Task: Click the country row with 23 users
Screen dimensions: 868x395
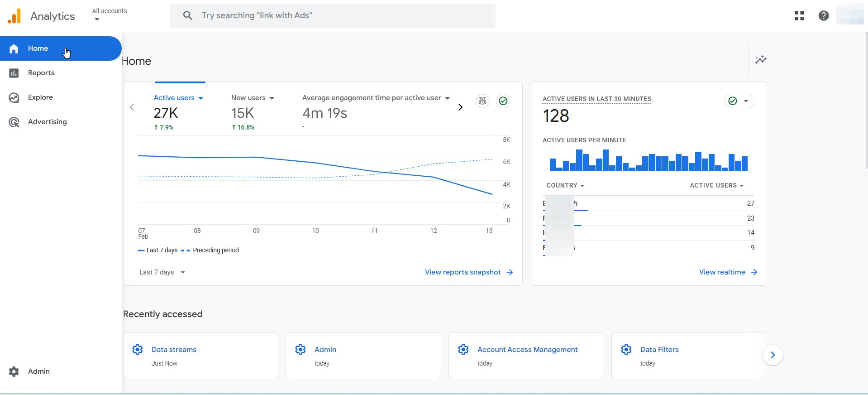Action: (x=649, y=218)
